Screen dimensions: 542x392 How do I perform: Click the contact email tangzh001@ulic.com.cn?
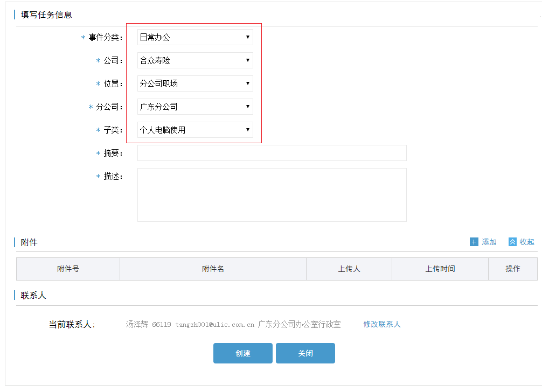[214, 325]
